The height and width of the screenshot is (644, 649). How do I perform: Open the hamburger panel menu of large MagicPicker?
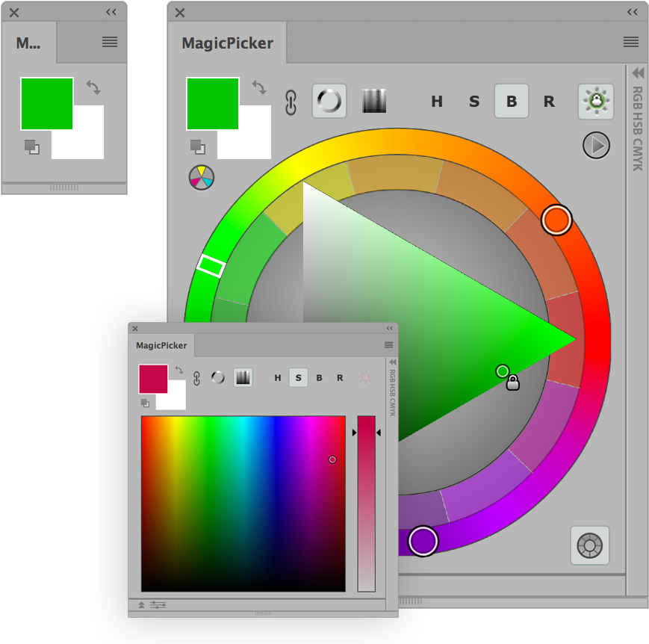tap(630, 42)
